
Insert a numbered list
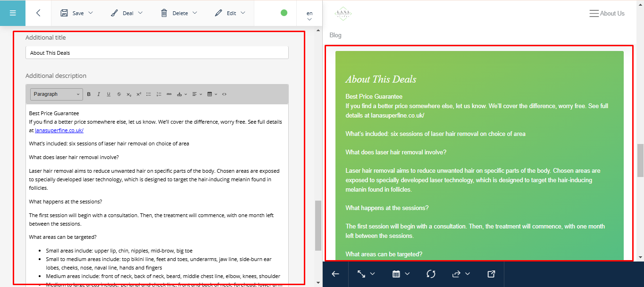point(159,94)
